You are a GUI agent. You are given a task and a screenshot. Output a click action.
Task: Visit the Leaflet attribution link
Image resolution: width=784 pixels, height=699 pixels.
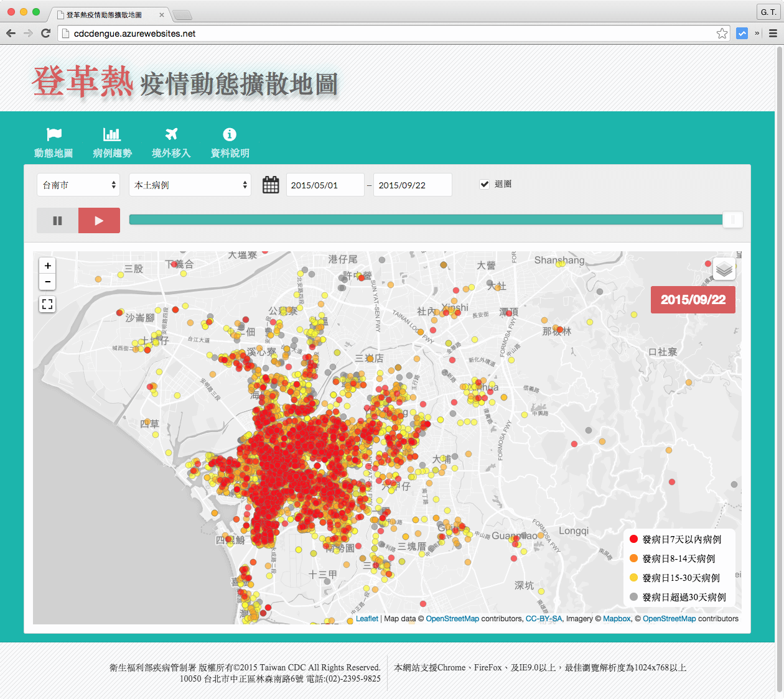coord(367,619)
